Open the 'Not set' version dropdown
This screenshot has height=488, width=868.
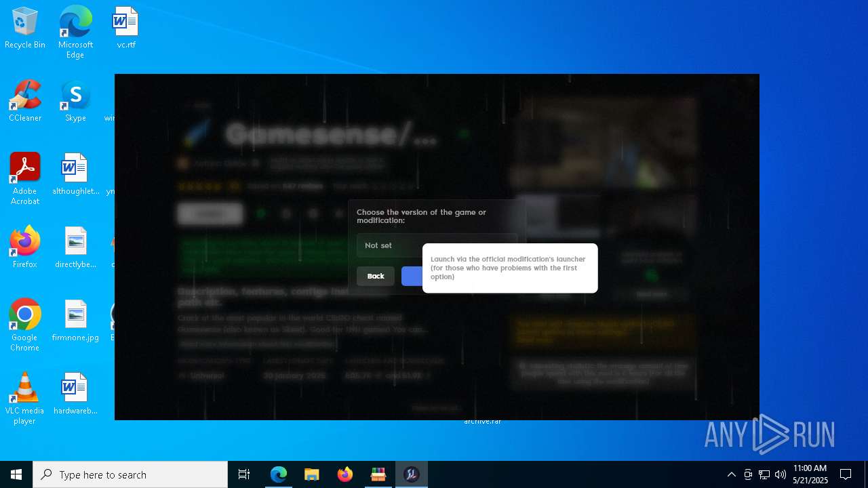point(437,245)
